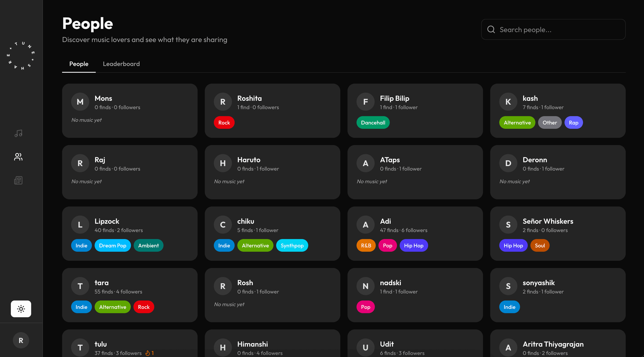Open the People sidebar icon

click(x=18, y=157)
